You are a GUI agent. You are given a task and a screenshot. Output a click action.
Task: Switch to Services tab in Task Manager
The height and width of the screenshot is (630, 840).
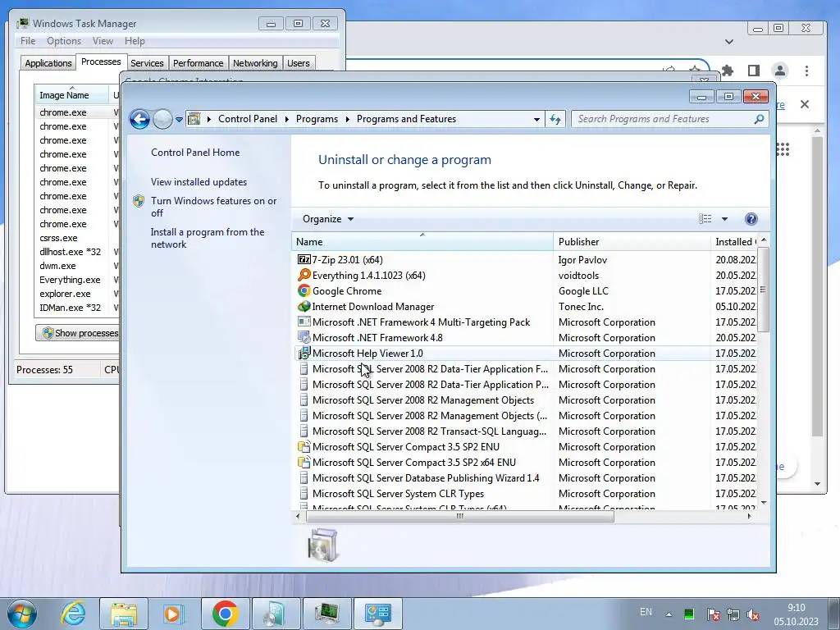click(147, 63)
